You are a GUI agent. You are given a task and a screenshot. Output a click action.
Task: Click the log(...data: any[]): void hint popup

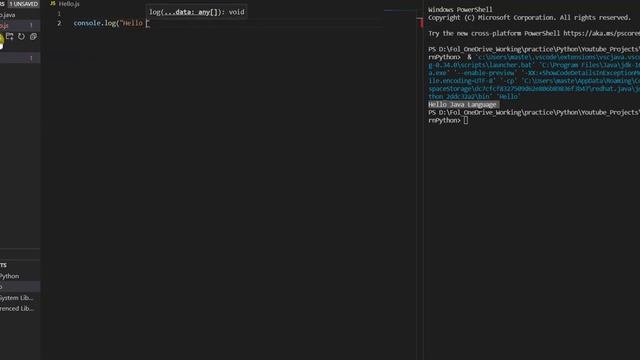point(196,12)
